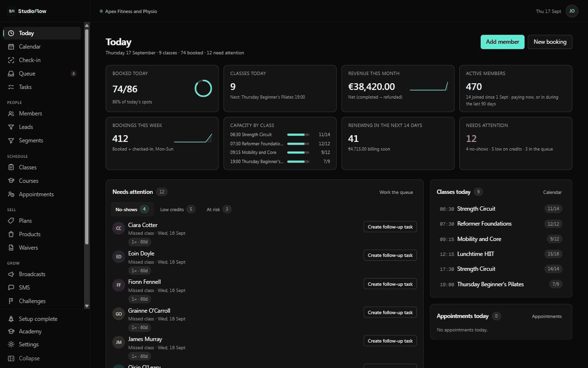This screenshot has height=368, width=588.
Task: Create follow-up task for Ciara Cotter
Action: [x=390, y=227]
